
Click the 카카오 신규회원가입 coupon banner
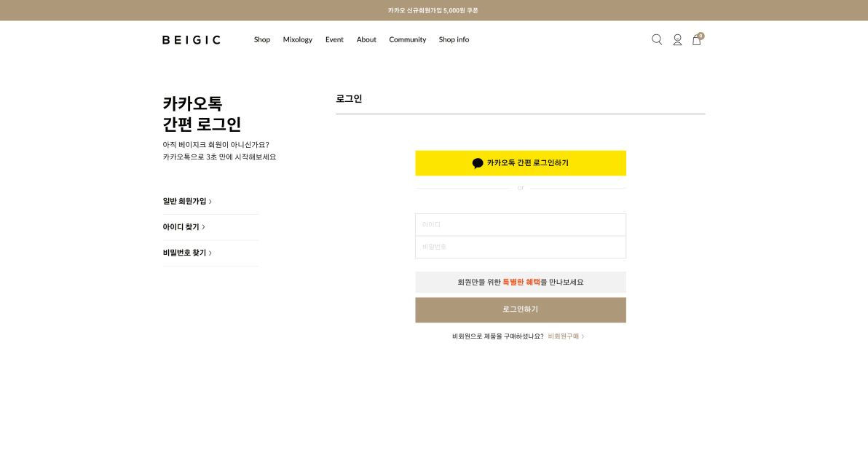434,10
